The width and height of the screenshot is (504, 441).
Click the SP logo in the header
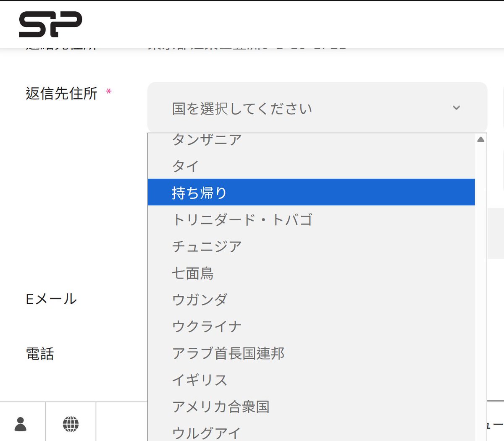coord(50,23)
